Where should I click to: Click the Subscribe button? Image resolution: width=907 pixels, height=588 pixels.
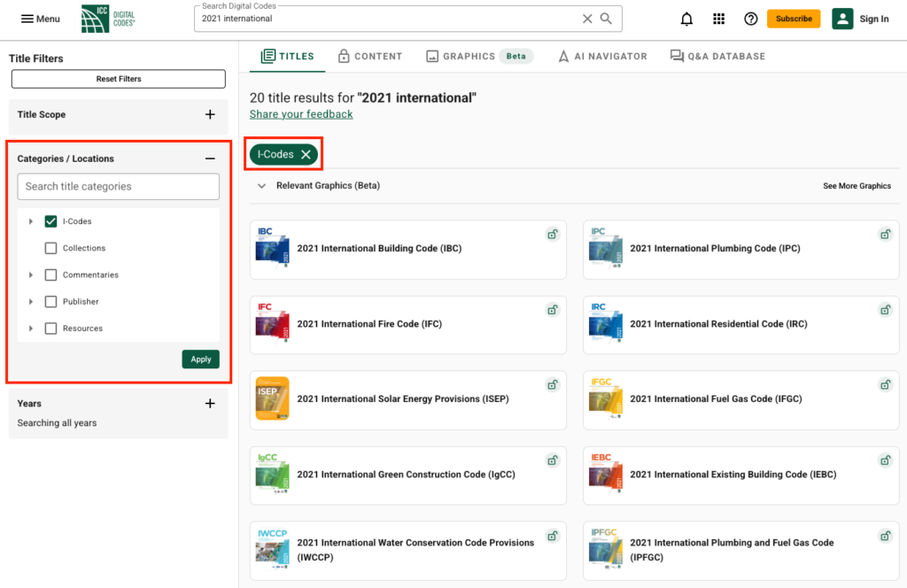tap(794, 19)
